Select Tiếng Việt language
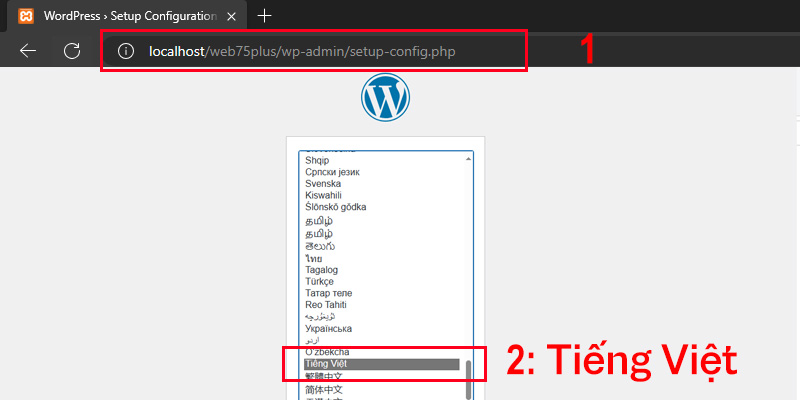This screenshot has height=400, width=800. tap(382, 364)
